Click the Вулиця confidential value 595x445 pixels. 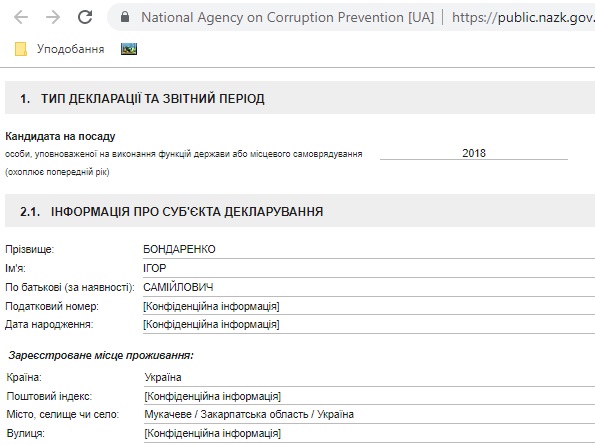tap(212, 433)
